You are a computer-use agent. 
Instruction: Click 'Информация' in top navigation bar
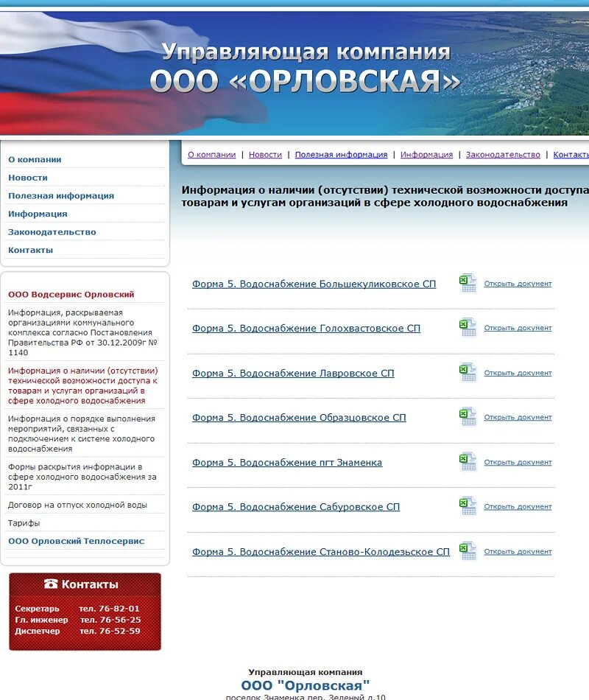pos(426,155)
